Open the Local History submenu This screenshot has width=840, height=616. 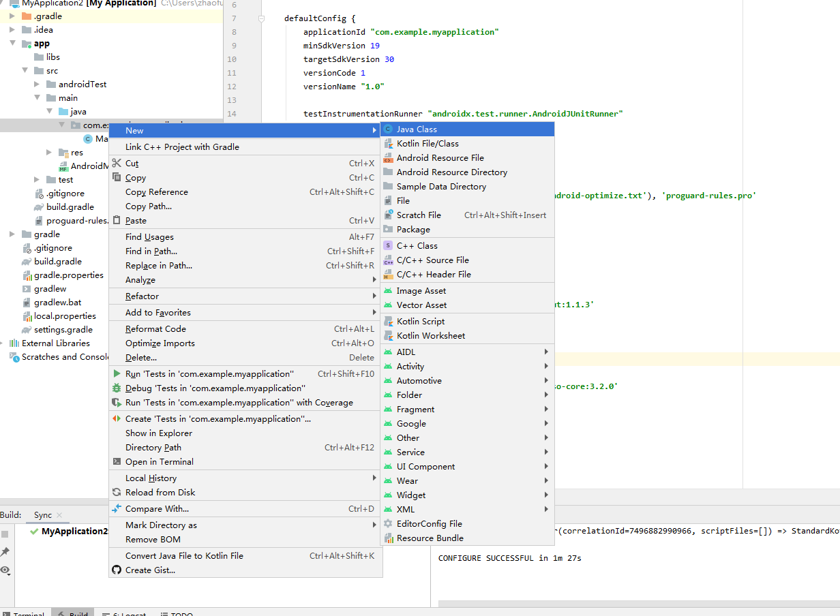tap(245, 478)
